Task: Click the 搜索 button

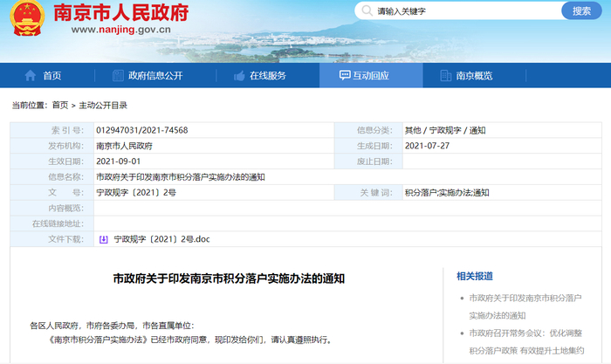Action: [x=581, y=11]
